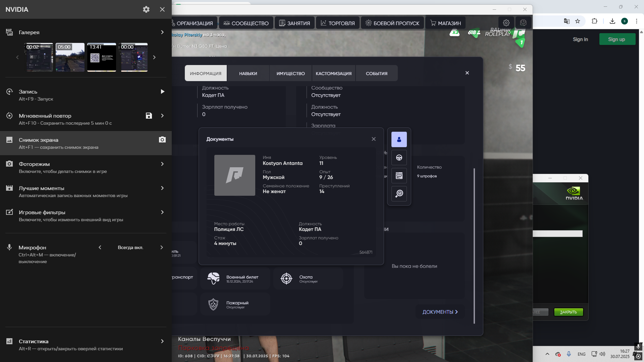Click the Документы link
This screenshot has width=644, height=362.
[440, 312]
